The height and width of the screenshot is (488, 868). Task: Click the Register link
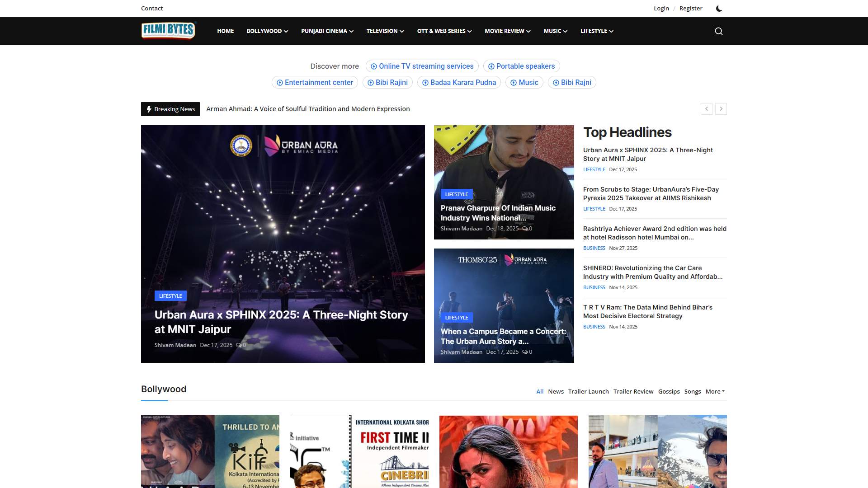click(690, 8)
